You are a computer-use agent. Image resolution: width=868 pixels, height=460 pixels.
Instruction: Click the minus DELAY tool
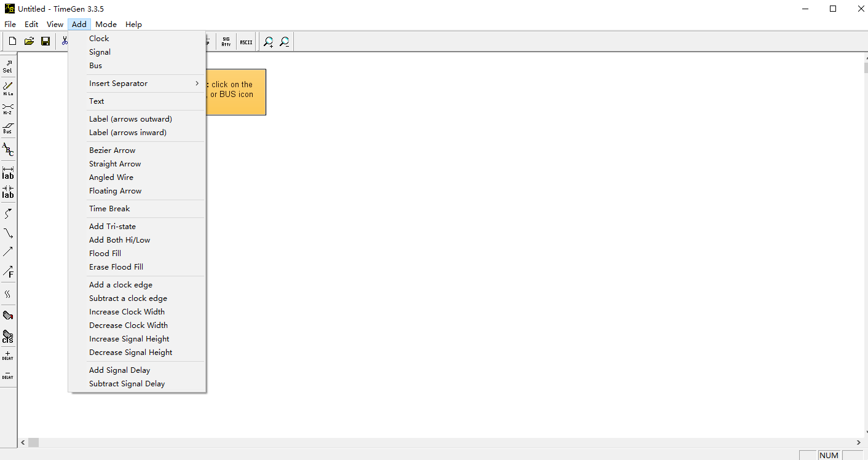[x=8, y=375]
